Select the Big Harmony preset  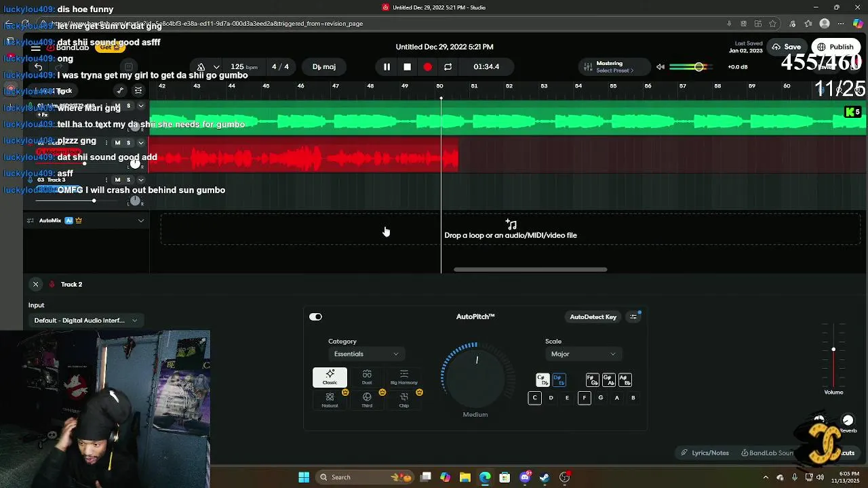click(404, 378)
